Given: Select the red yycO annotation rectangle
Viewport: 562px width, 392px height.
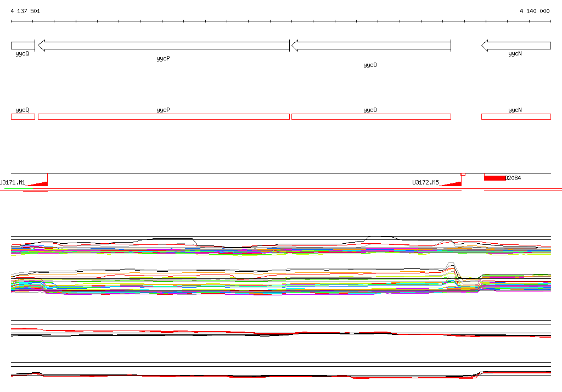Looking at the screenshot, I should (371, 116).
